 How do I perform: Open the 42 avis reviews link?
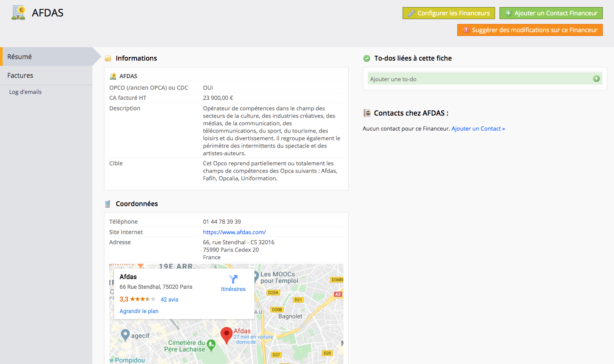click(169, 300)
